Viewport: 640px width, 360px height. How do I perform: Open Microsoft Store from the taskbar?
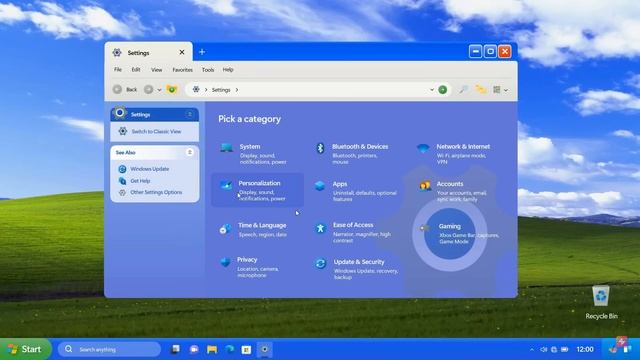[x=247, y=350]
